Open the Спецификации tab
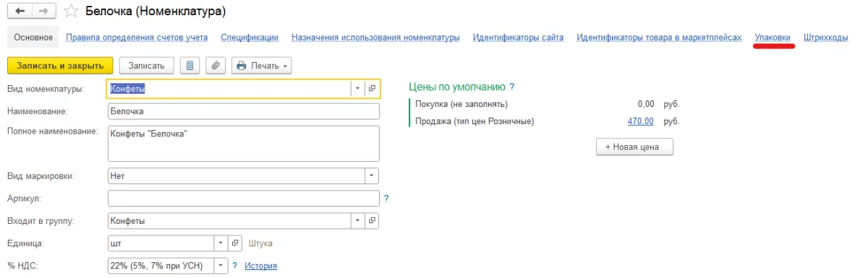 pos(250,38)
